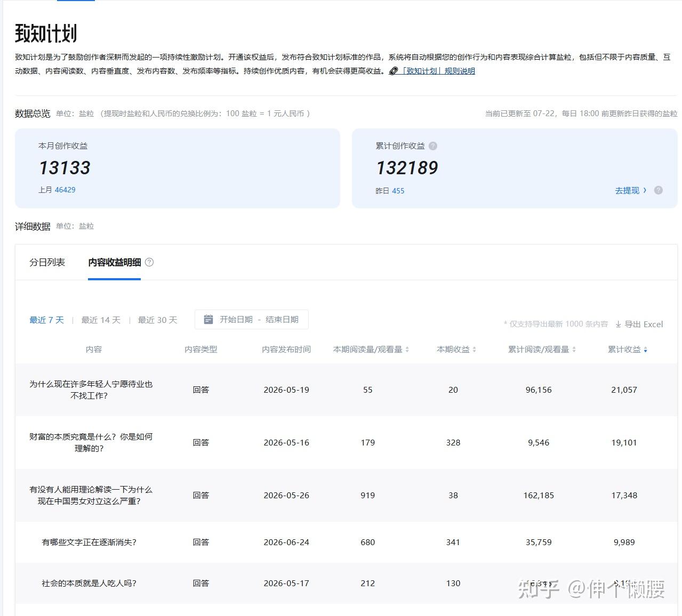682x616 pixels.
Task: Click date cell 2026-05-19
Action: 286,390
